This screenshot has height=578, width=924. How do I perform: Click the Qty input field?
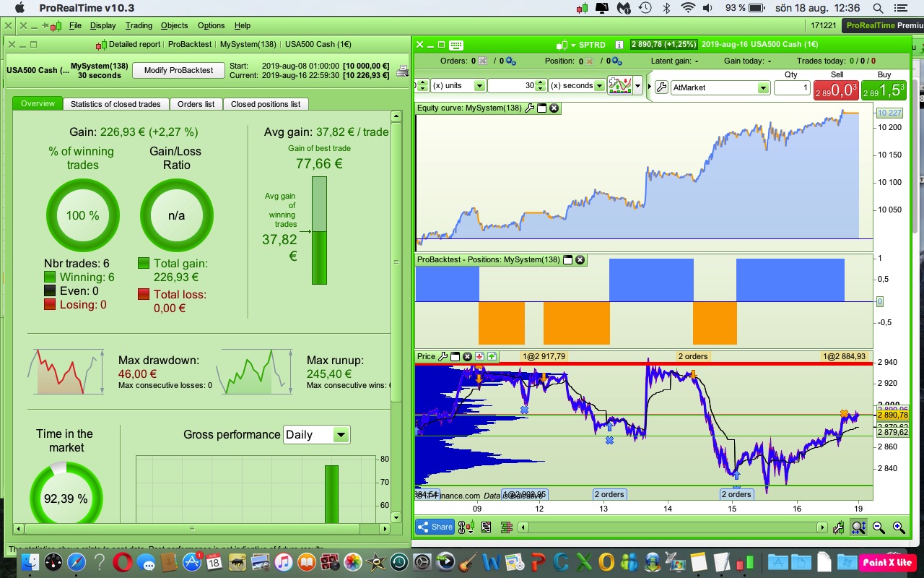(x=792, y=87)
